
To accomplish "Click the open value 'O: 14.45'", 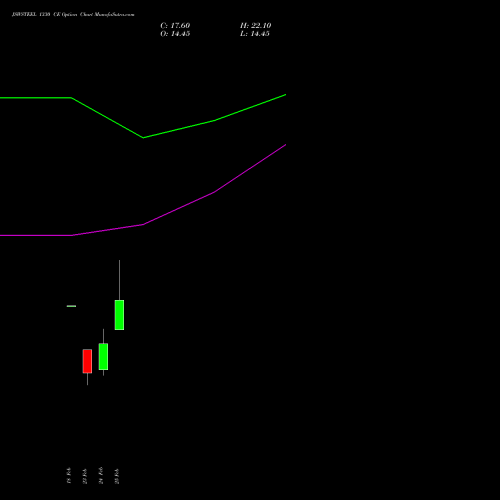I will [x=175, y=34].
